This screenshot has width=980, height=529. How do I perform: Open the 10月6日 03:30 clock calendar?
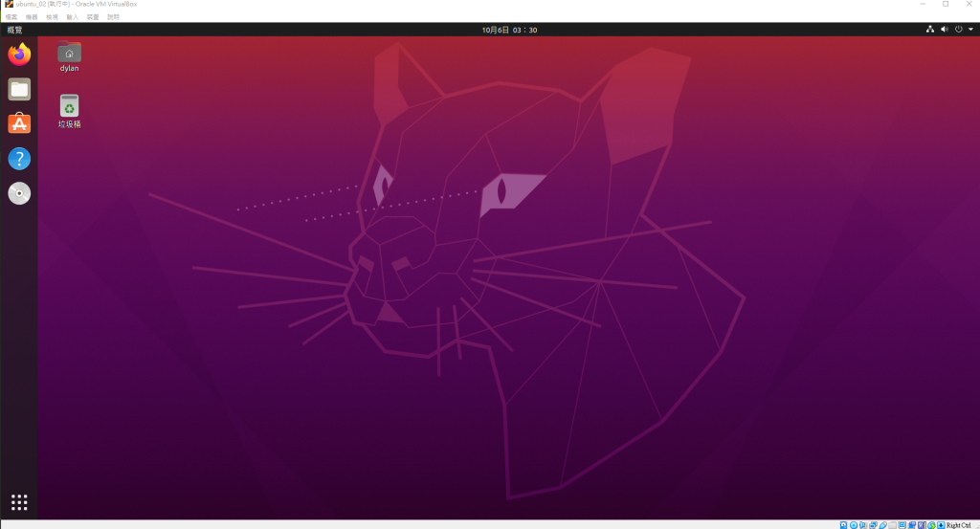click(509, 30)
